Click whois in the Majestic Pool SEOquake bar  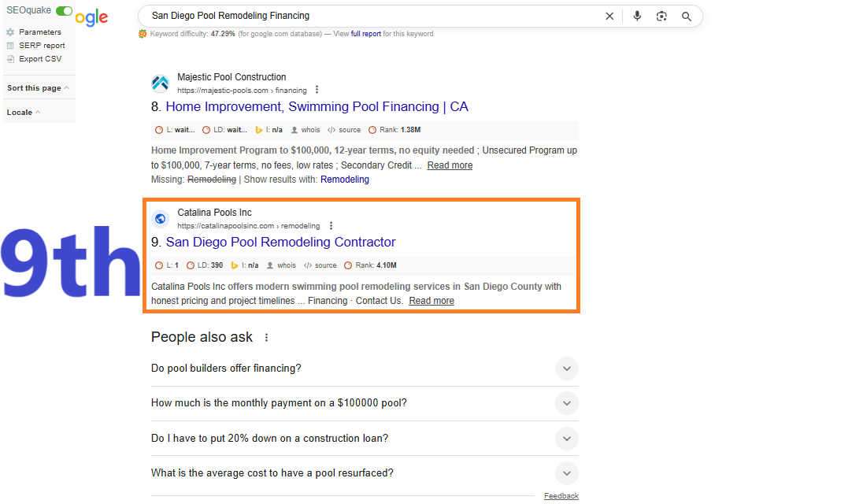pyautogui.click(x=306, y=130)
